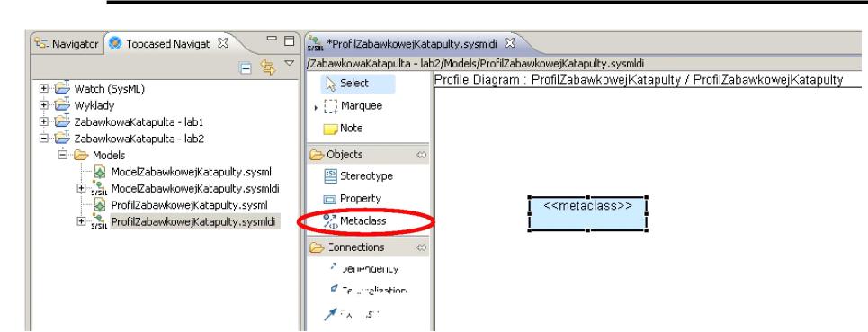This screenshot has width=868, height=332.
Task: Click the diagram file path text
Action: point(474,64)
